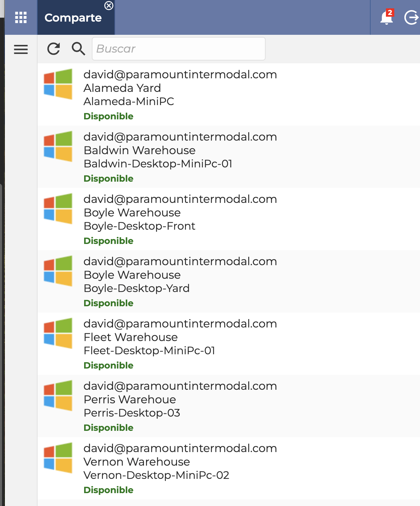
Task: Close the Comparte tab with the X icon
Action: (109, 6)
